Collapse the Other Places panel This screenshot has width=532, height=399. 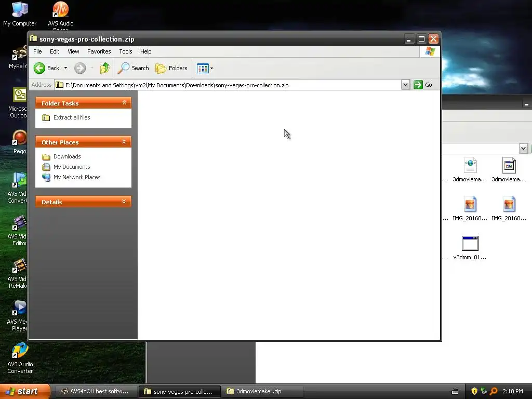pyautogui.click(x=124, y=142)
